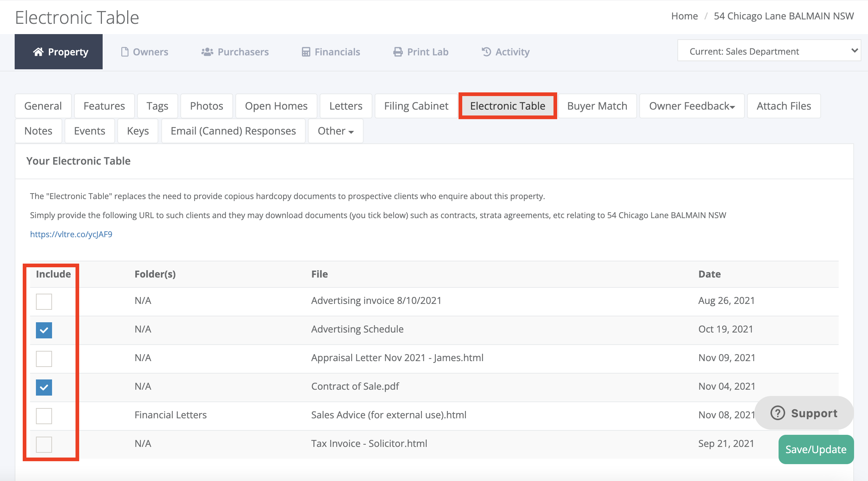Screen dimensions: 868x481
Task: Open the Features sub-tab
Action: click(104, 106)
